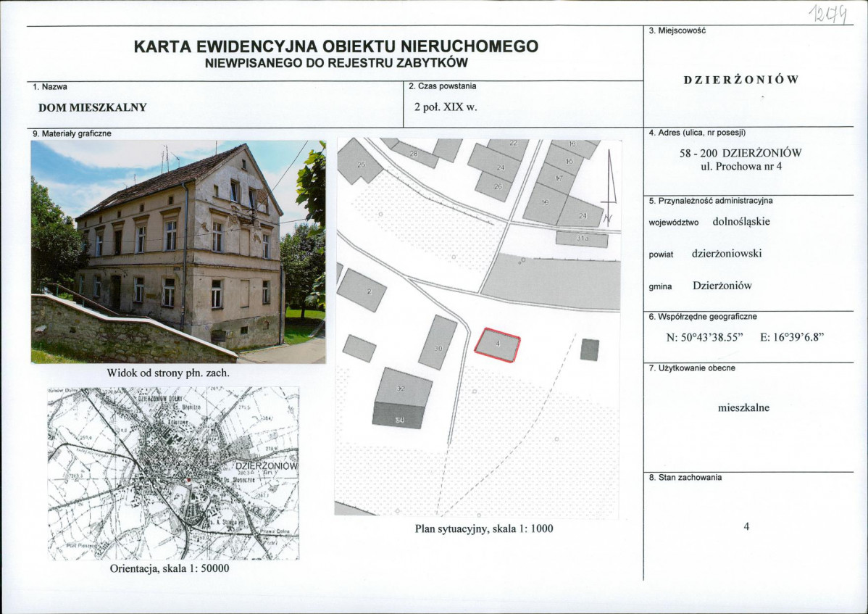This screenshot has width=868, height=614.
Task: Select the title KARTA EWIDENCYJNA OBIEKTU NIERUCHOMEGO
Action: click(x=333, y=45)
